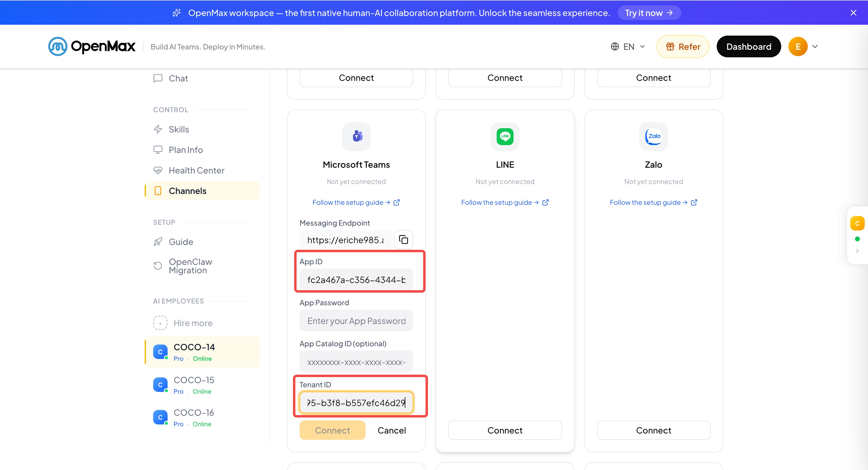Open the Guide sidebar item
868x470 pixels.
[x=202, y=242]
